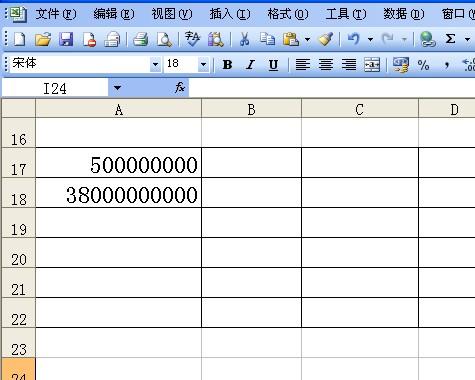
Task: Align text right
Action: click(349, 64)
